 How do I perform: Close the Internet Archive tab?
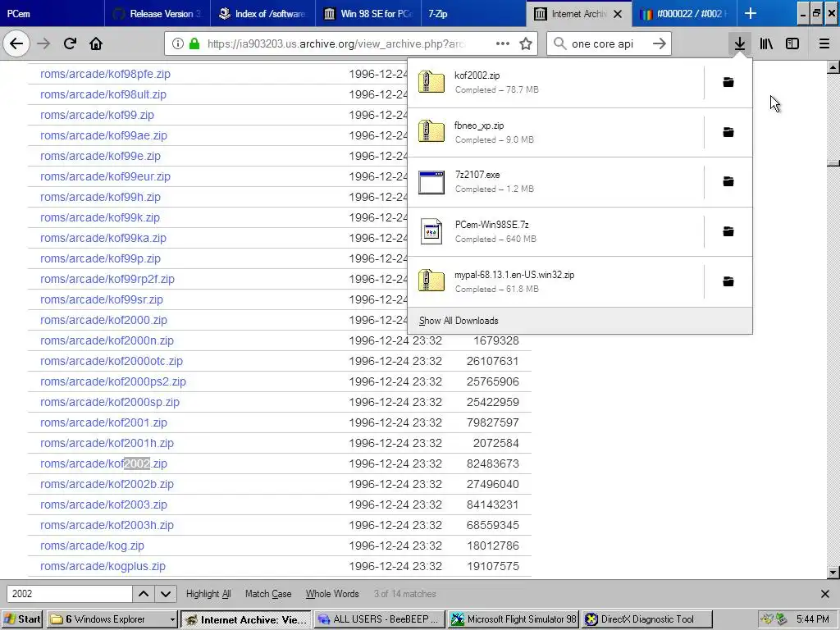[x=618, y=14]
